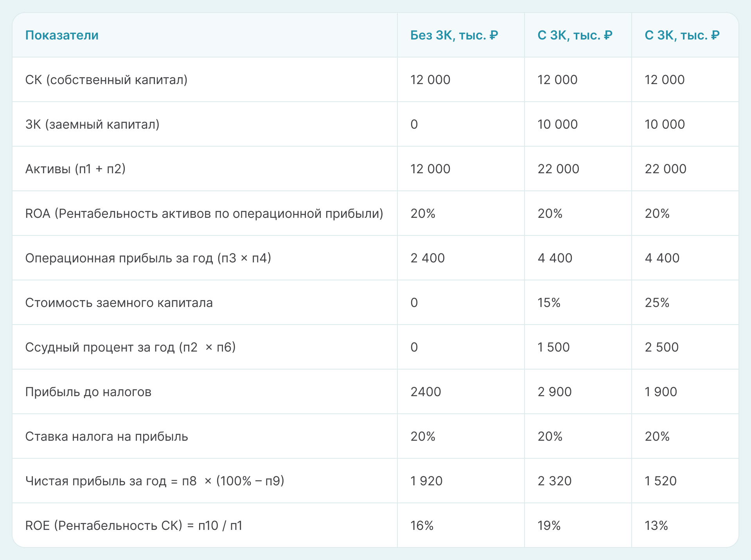Select the 1 500 loan interest cell

tap(553, 347)
